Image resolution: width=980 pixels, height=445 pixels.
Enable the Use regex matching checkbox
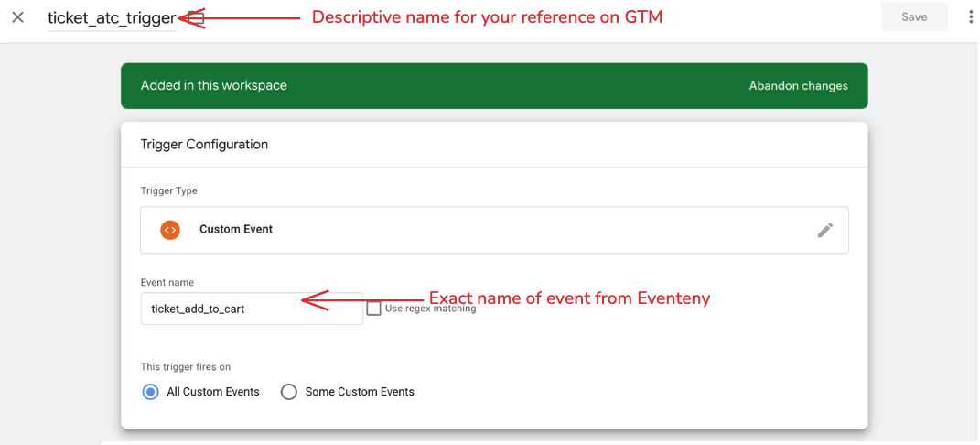tap(373, 309)
